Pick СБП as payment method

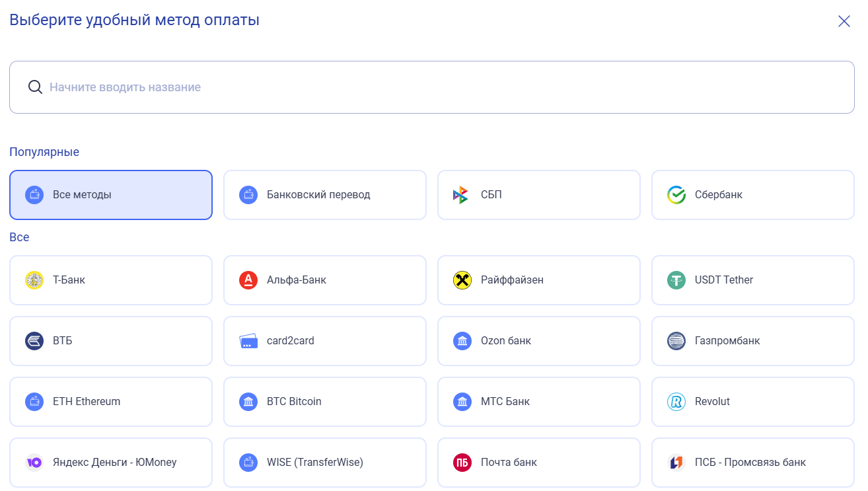(539, 195)
